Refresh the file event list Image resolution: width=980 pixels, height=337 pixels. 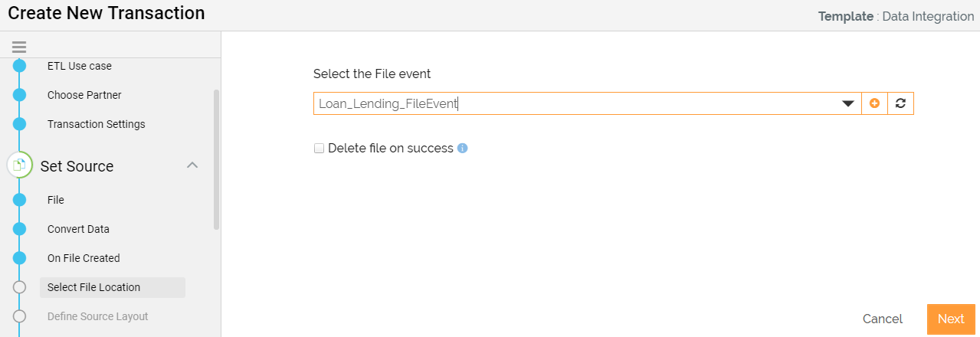(x=900, y=103)
